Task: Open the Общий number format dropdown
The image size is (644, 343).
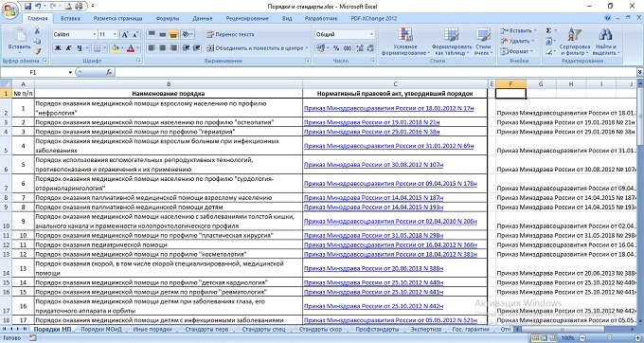Action: coord(371,34)
